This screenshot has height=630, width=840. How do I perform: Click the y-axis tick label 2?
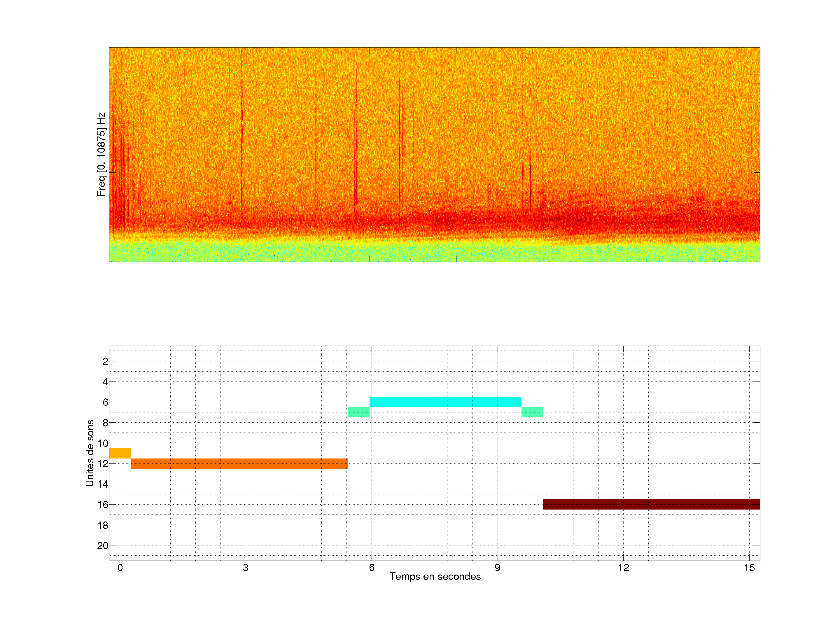click(105, 361)
